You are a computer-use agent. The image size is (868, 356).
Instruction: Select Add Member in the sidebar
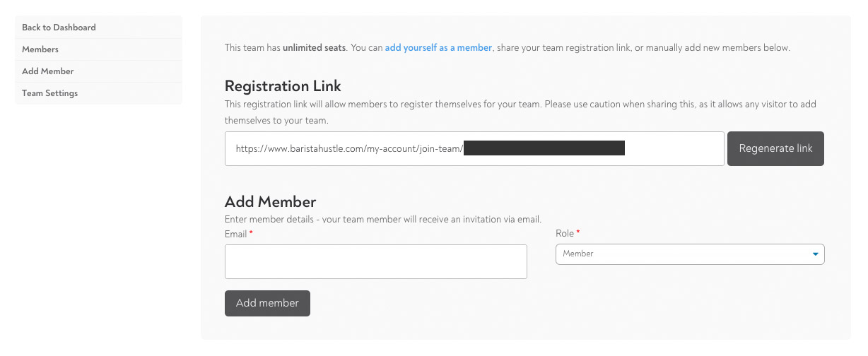[98, 71]
